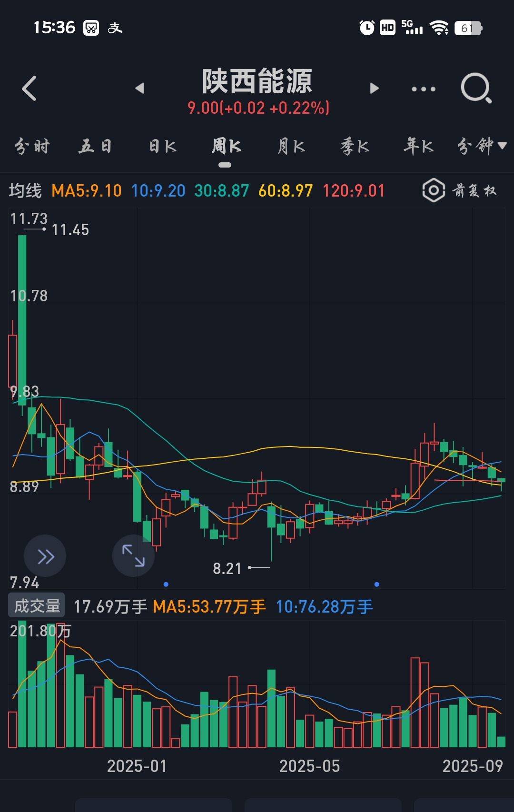Go back using the left chevron arrow

pos(29,89)
